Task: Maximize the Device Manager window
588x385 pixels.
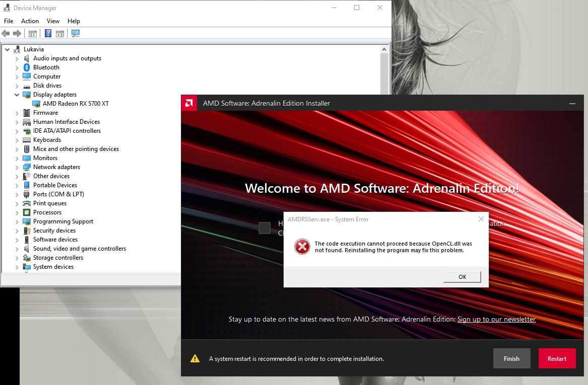Action: click(x=357, y=8)
